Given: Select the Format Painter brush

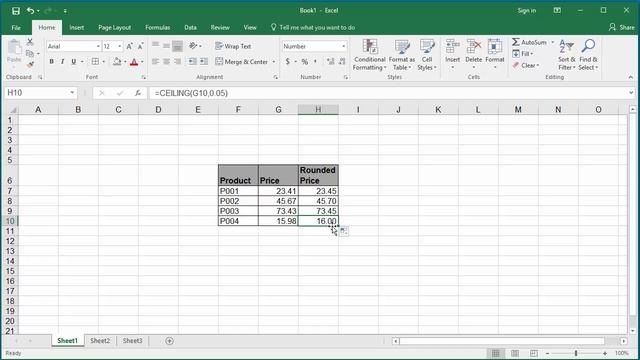Looking at the screenshot, I should click(x=30, y=64).
